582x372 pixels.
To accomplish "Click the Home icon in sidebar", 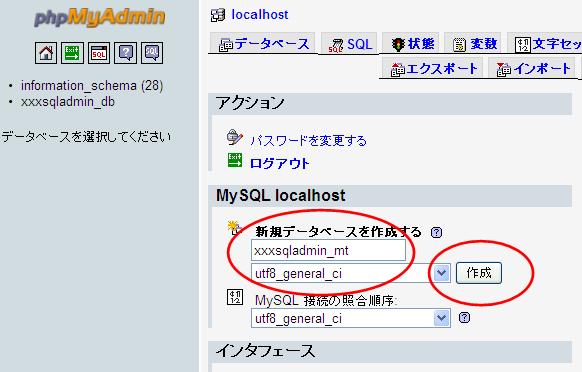I will [46, 53].
